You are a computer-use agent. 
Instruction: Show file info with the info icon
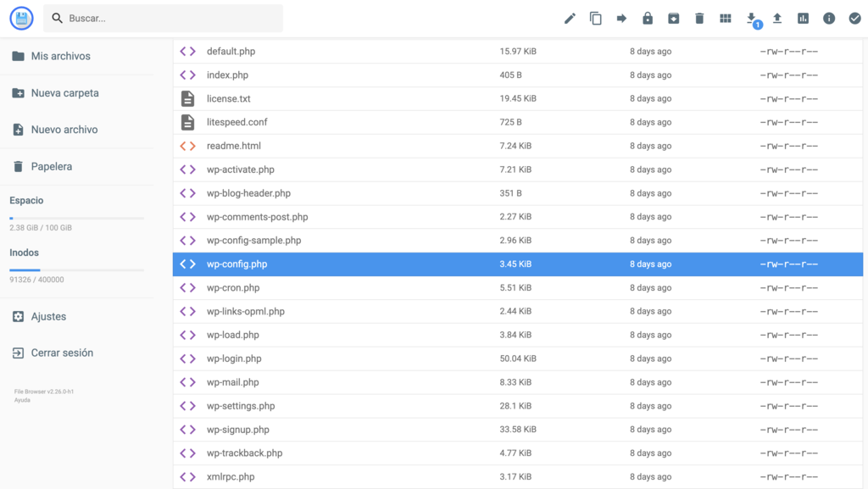pyautogui.click(x=828, y=18)
